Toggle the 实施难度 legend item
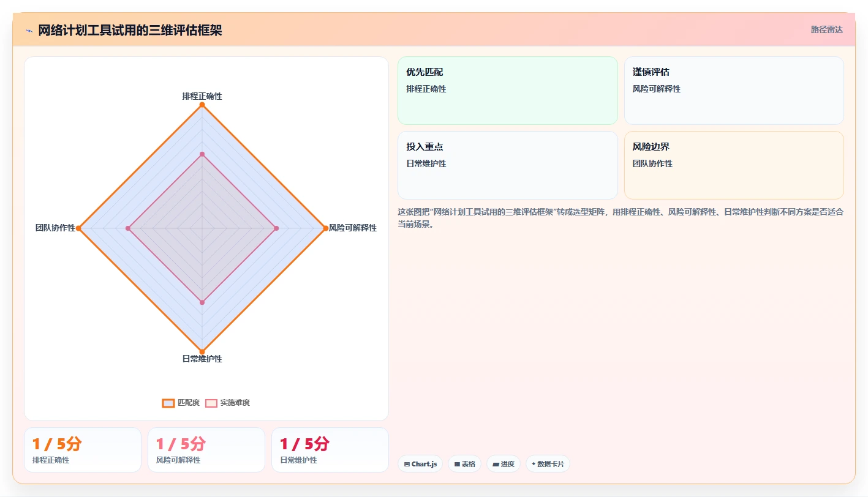The image size is (868, 497). tap(227, 403)
